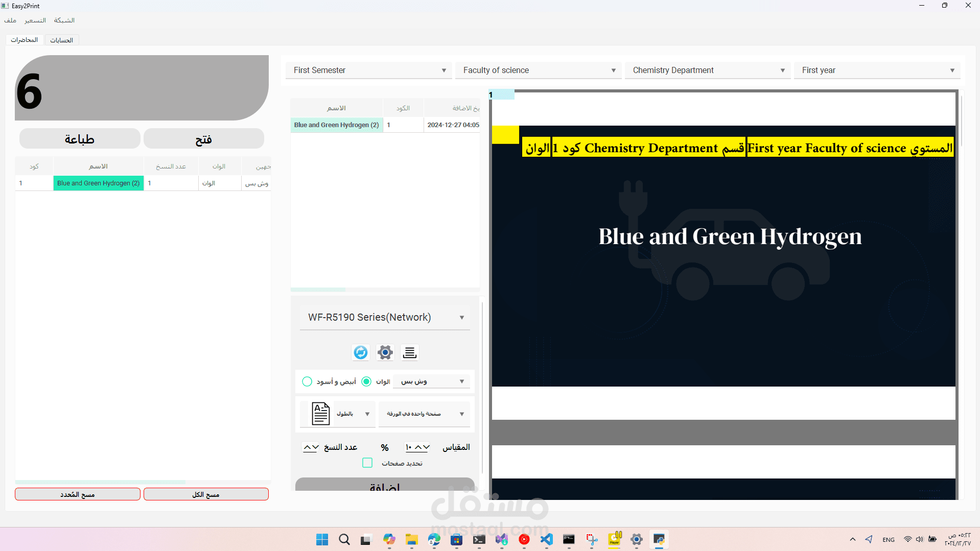This screenshot has width=980, height=551.
Task: Open the صفحة واحدة في الورقة dropdown
Action: tap(424, 414)
